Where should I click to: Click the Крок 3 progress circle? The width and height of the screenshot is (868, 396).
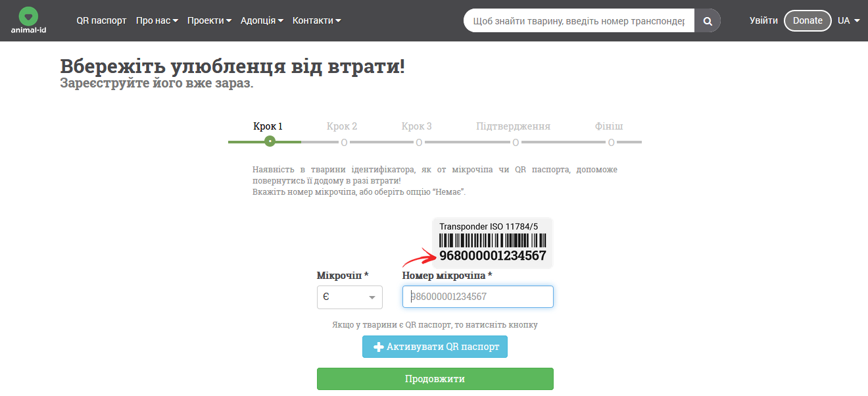419,142
